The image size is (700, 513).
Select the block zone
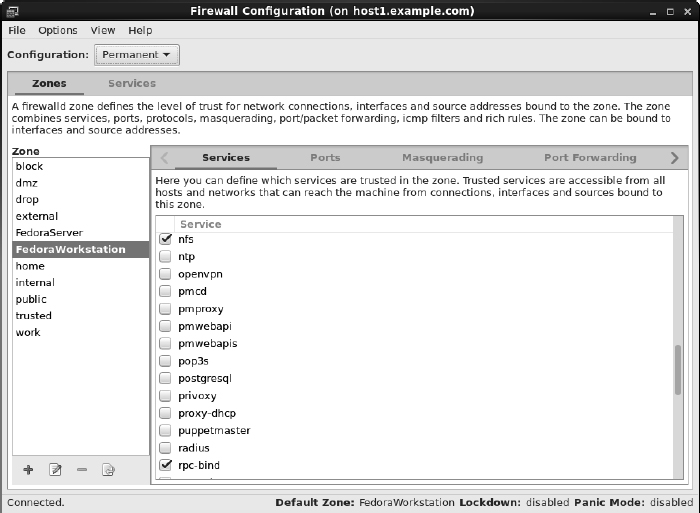(81, 166)
